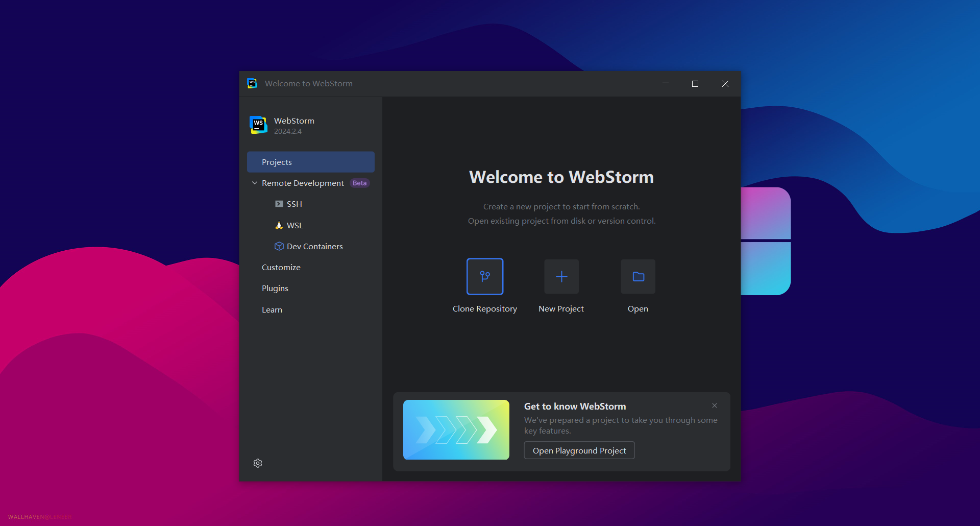Click the WSL penguin icon
The image size is (980, 526).
[x=279, y=225]
